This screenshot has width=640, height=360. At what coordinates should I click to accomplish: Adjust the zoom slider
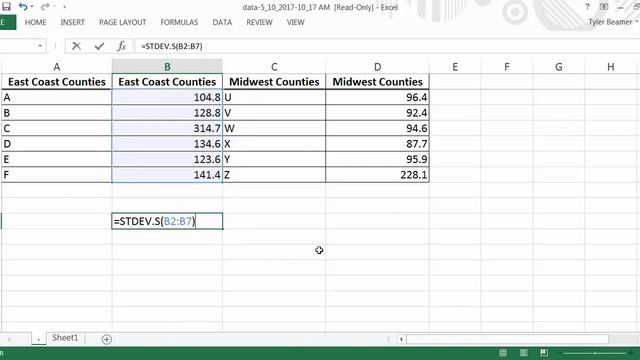[595, 353]
